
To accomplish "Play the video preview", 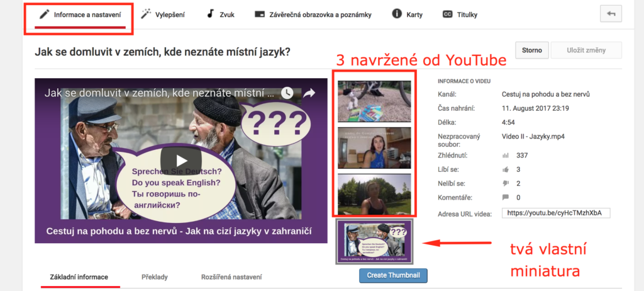I will [x=180, y=160].
